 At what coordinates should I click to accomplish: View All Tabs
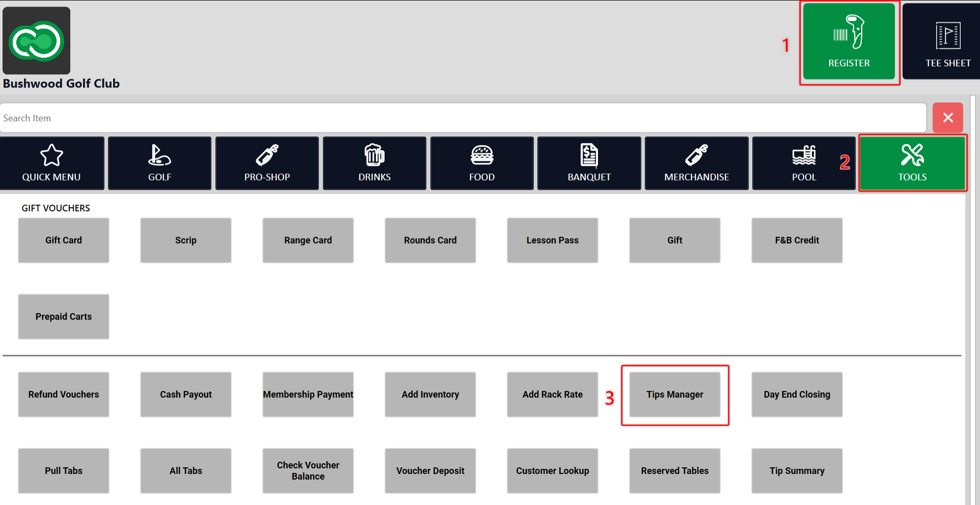[x=186, y=471]
